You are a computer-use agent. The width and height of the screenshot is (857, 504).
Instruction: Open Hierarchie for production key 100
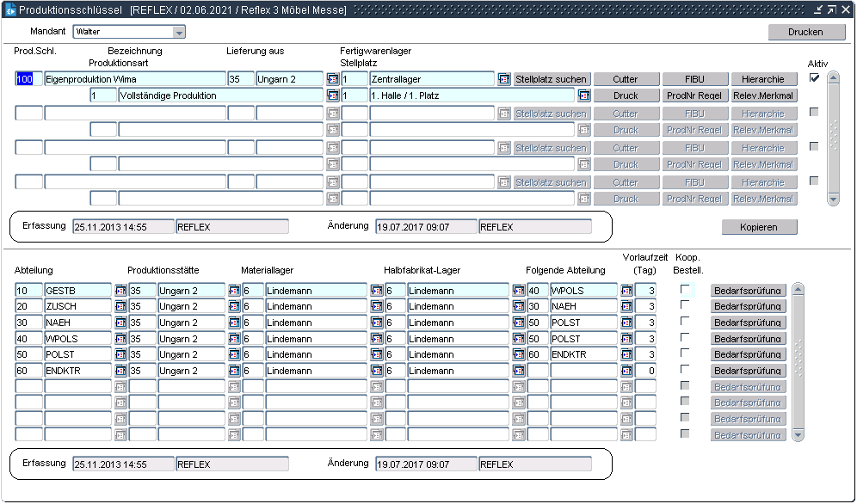[x=763, y=79]
